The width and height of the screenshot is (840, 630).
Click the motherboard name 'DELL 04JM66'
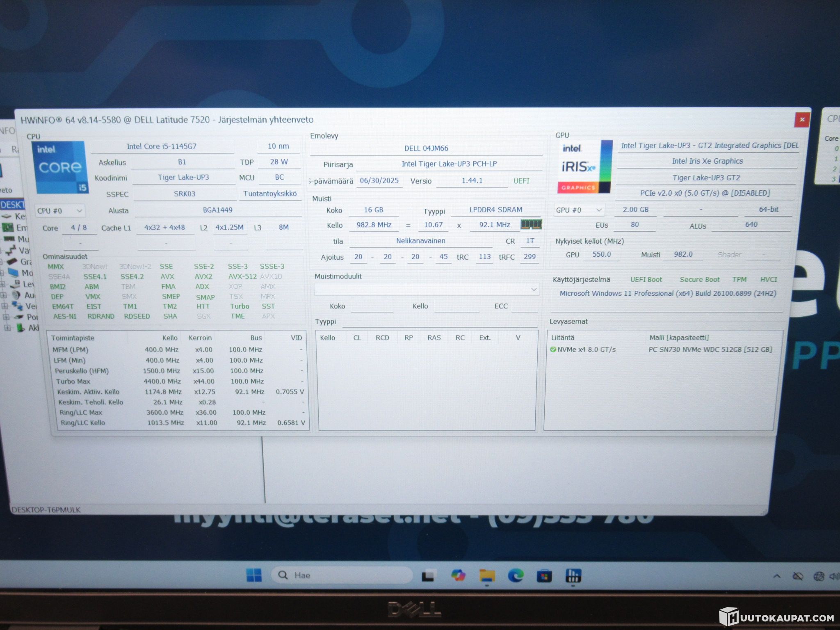coord(426,148)
